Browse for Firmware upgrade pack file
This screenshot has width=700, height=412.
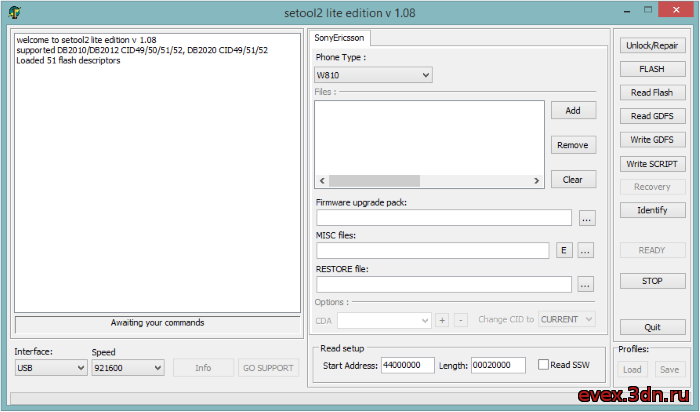point(587,218)
